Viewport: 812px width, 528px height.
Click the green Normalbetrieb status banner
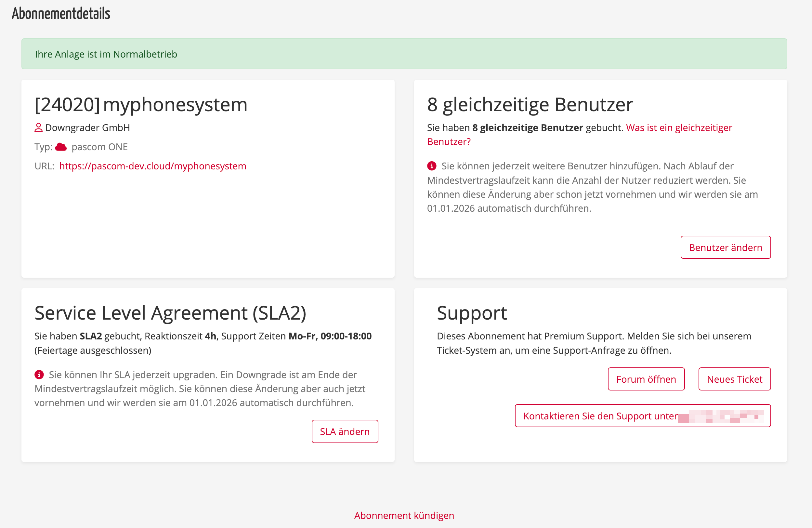(x=404, y=54)
